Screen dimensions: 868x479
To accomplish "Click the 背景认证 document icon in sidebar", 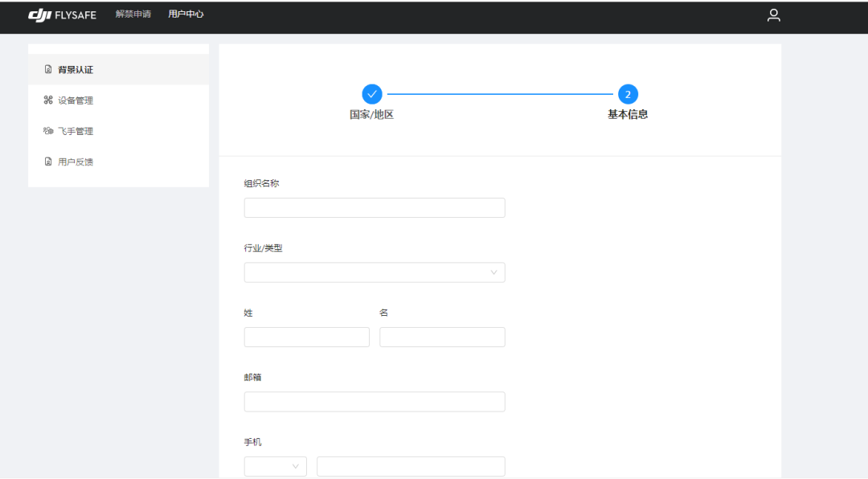I will (x=48, y=69).
